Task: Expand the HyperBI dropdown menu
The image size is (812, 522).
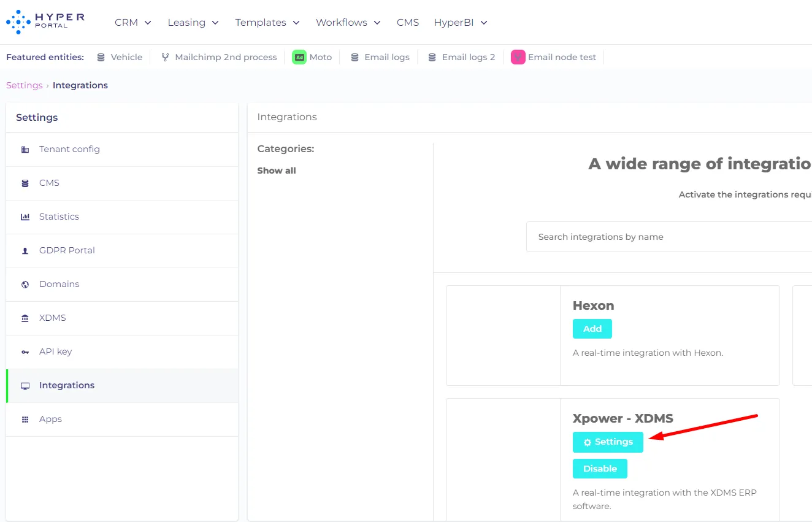Action: pyautogui.click(x=461, y=22)
